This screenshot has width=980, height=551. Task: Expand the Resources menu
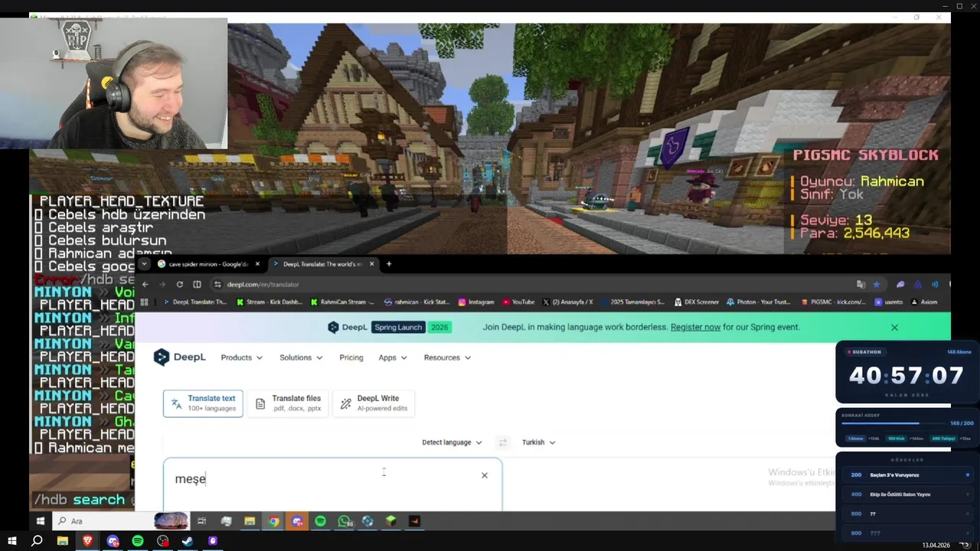point(447,357)
